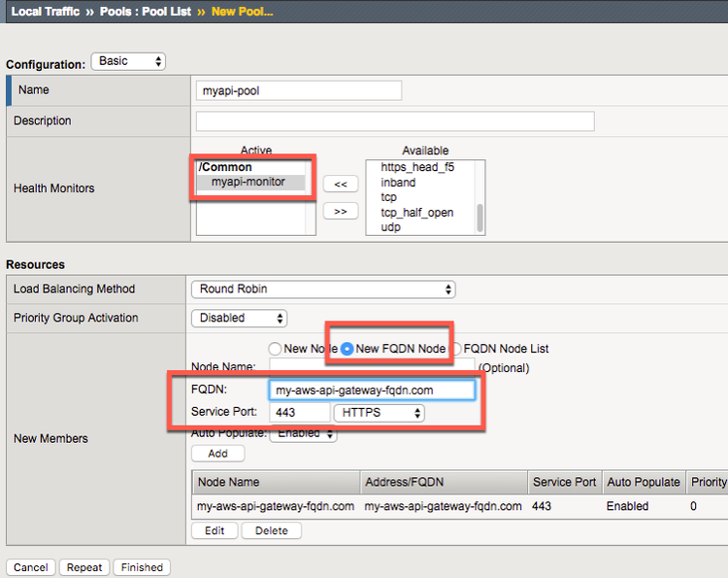The width and height of the screenshot is (728, 578).
Task: Click the Repeat button
Action: pos(84,567)
